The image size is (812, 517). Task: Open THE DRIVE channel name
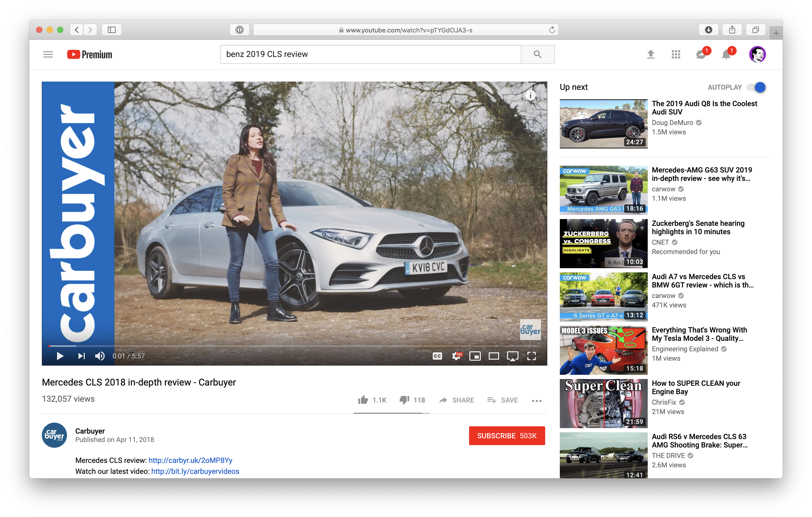[668, 455]
